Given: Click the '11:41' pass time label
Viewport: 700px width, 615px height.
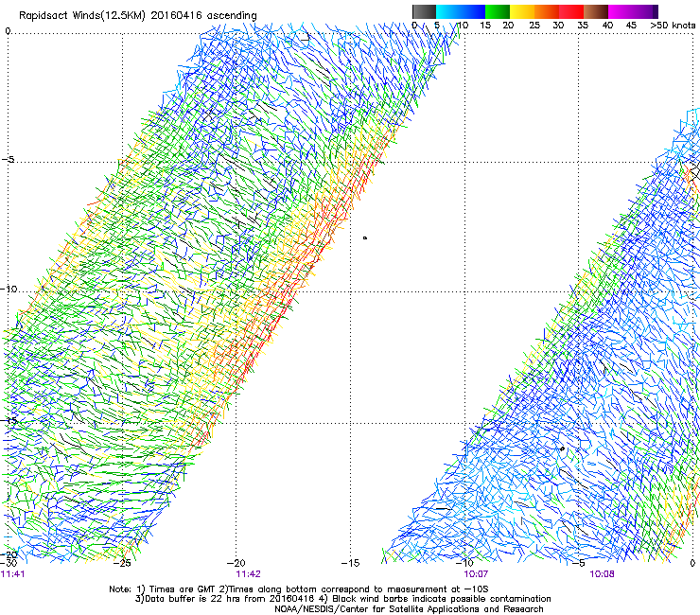Looking at the screenshot, I should (12, 573).
